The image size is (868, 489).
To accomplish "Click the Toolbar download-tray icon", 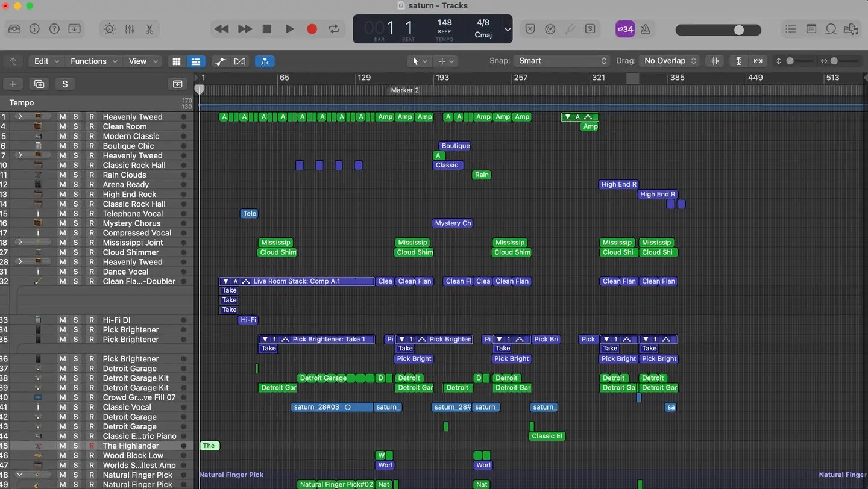I will tap(74, 29).
